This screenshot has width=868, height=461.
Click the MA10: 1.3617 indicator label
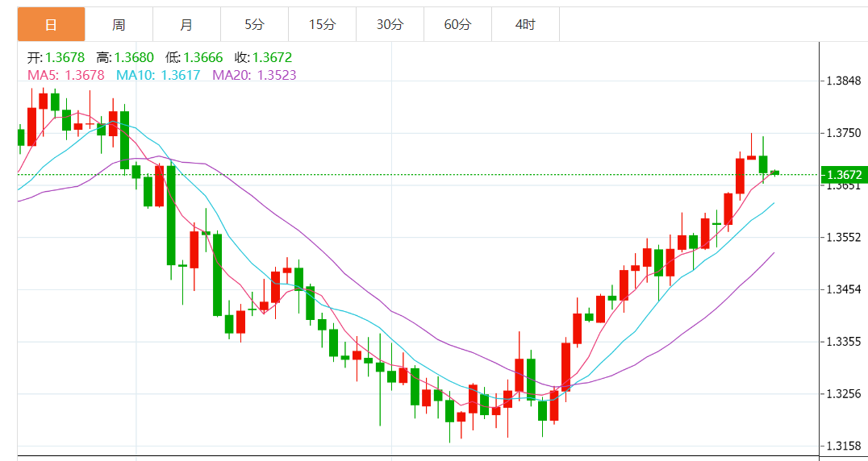tap(158, 75)
